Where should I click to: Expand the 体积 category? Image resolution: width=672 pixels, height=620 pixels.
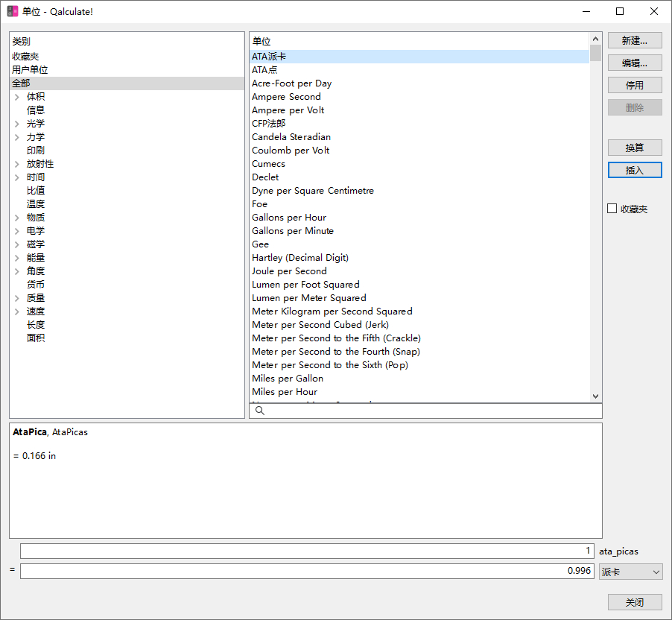click(x=16, y=97)
